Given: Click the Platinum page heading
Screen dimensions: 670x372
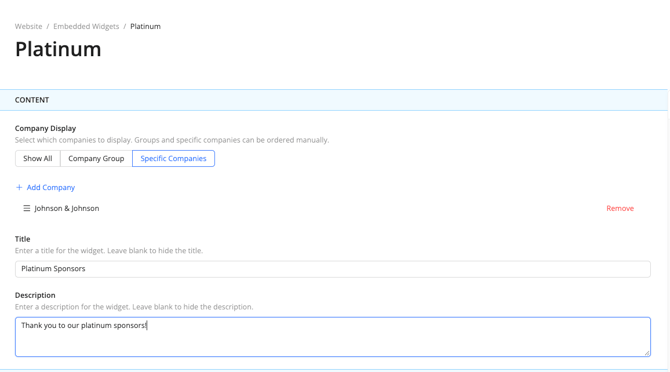Looking at the screenshot, I should [58, 49].
